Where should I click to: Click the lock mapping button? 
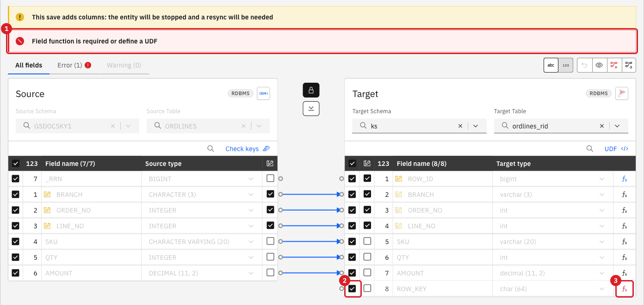coord(311,90)
